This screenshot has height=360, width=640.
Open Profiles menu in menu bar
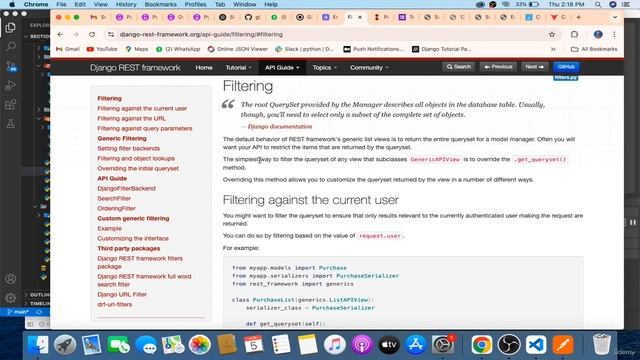(x=195, y=4)
